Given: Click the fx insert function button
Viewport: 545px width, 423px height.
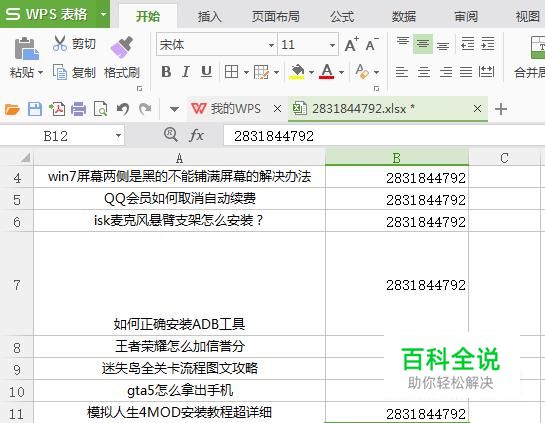Looking at the screenshot, I should click(x=196, y=135).
